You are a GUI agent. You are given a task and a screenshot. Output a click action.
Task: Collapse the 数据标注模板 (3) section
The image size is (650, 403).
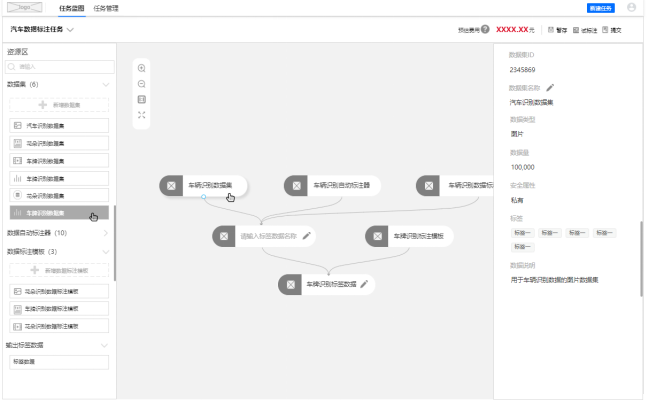[106, 251]
